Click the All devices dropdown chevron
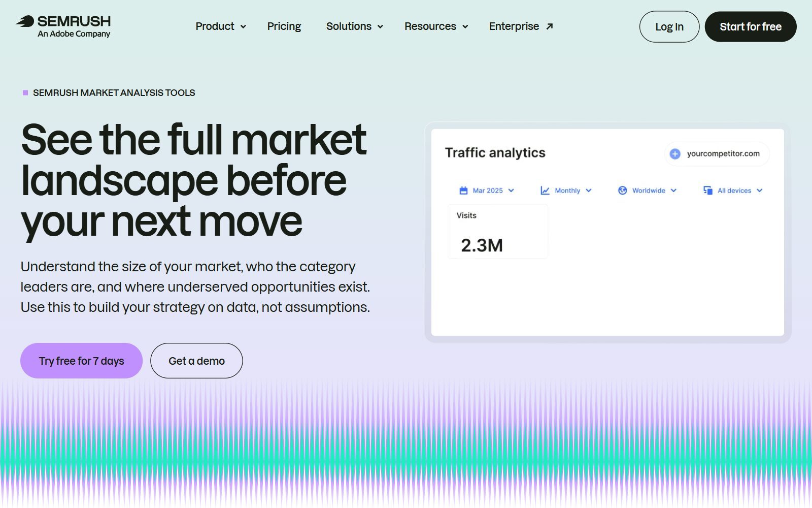Viewport: 812px width, 508px height. (760, 190)
